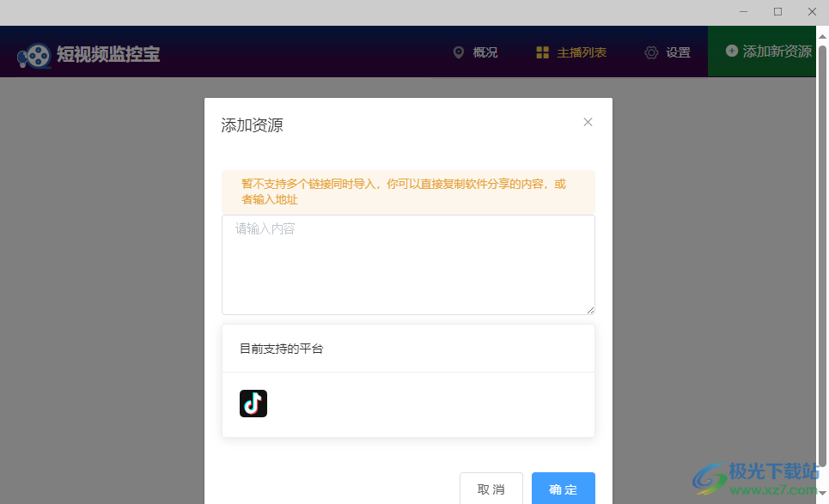This screenshot has height=504, width=829.
Task: Select the TikTok platform icon
Action: pyautogui.click(x=253, y=404)
